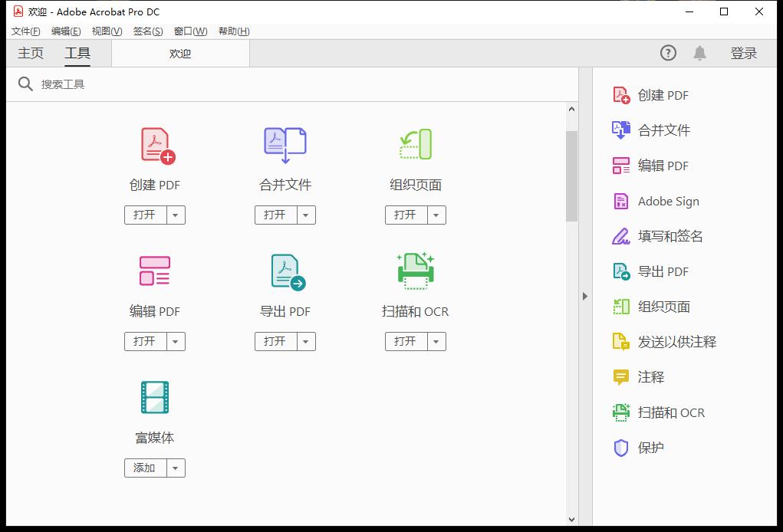Screen dimensions: 783x532
Task: Open 注释 comment tool in the right sidebar
Action: [638, 377]
